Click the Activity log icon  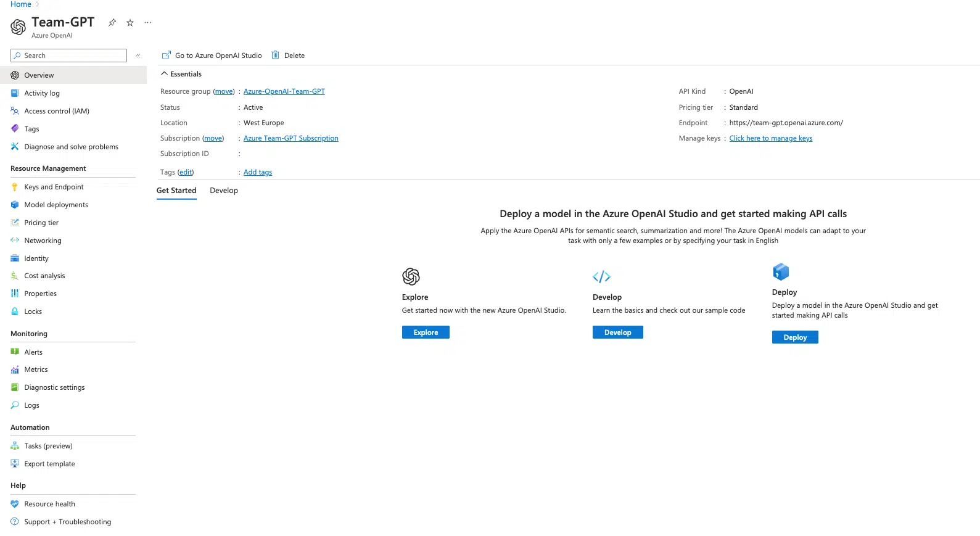(15, 93)
